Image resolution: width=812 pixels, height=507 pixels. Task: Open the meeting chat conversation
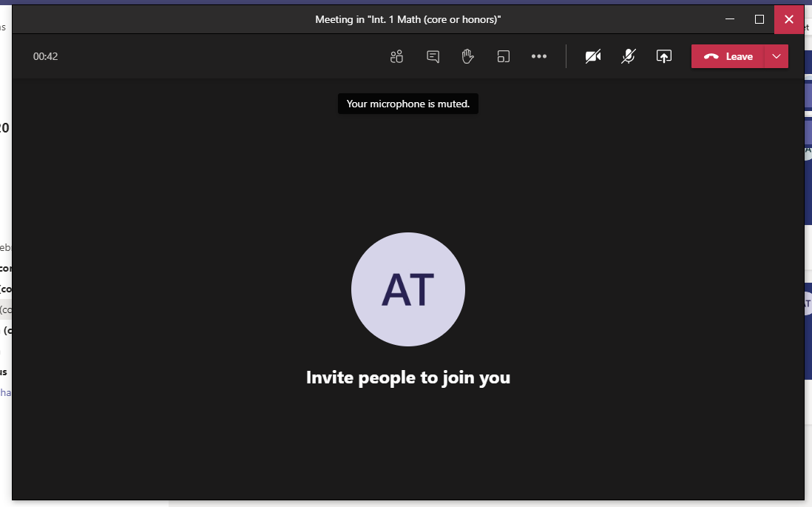(x=433, y=57)
